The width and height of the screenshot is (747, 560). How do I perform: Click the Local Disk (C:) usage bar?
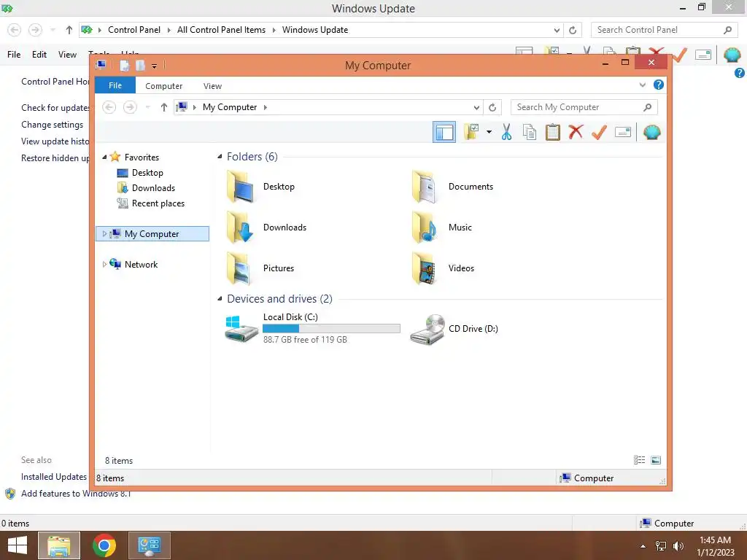tap(332, 328)
